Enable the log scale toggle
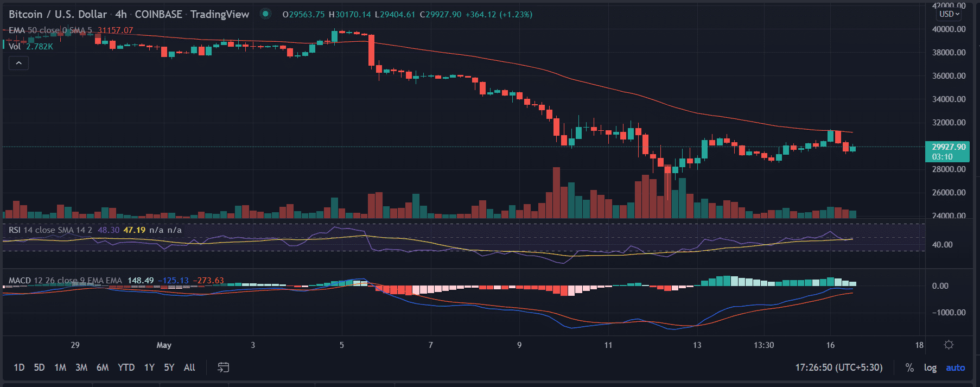Screen dimensions: 980x387 930,367
